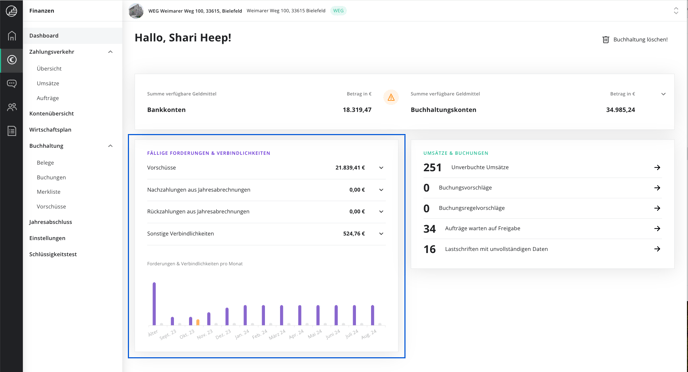Open the contacts people icon in left rail
The image size is (688, 372).
[11, 107]
